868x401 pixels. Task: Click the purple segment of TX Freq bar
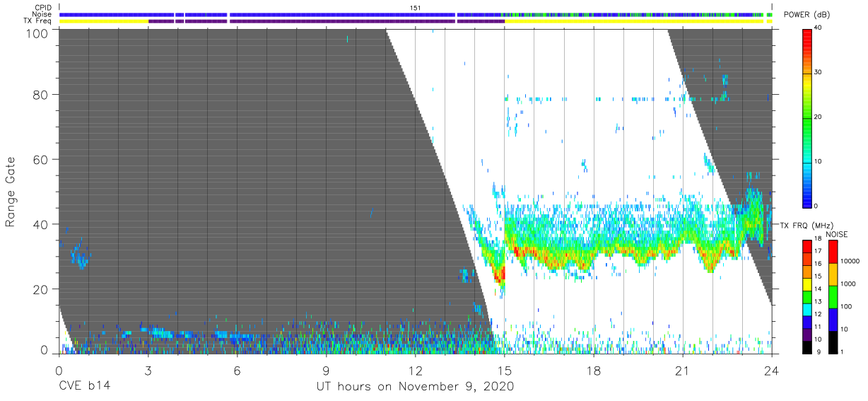click(x=327, y=21)
